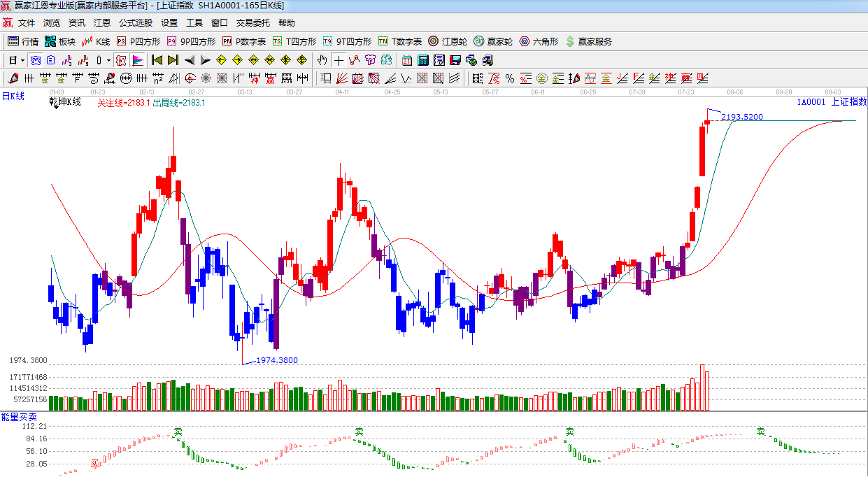Expand the 日 period dropdown arrow

(22, 60)
